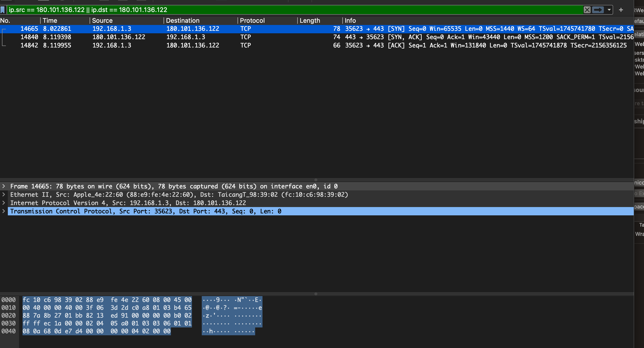The height and width of the screenshot is (348, 644).
Task: Add a filter button with plus icon
Action: (621, 10)
